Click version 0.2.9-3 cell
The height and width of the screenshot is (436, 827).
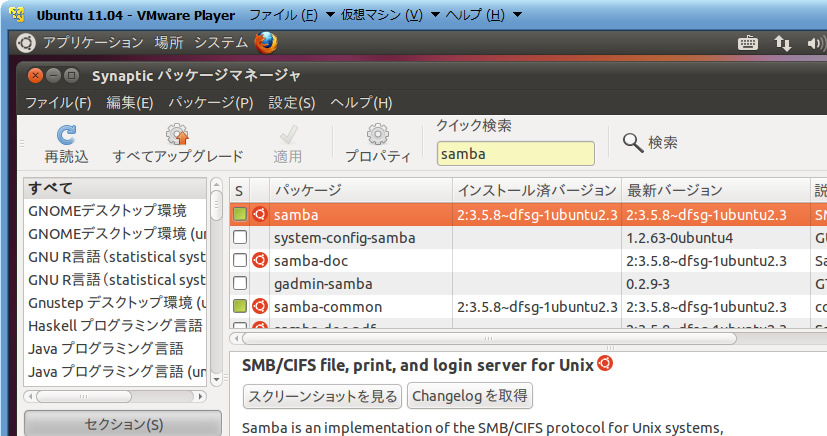(x=648, y=284)
